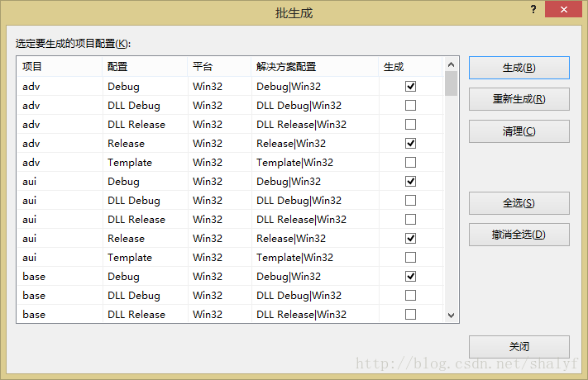
Task: Select adv row's Template|Win32 solution cell
Action: [315, 163]
